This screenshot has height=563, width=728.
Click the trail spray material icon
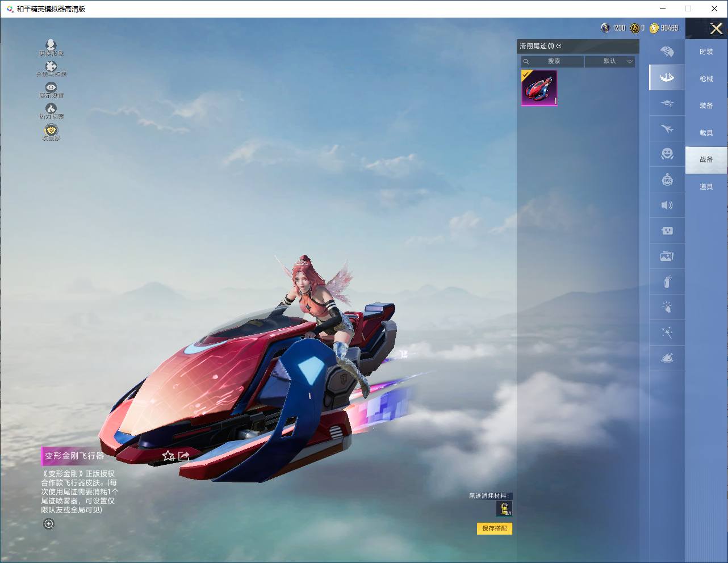point(504,509)
